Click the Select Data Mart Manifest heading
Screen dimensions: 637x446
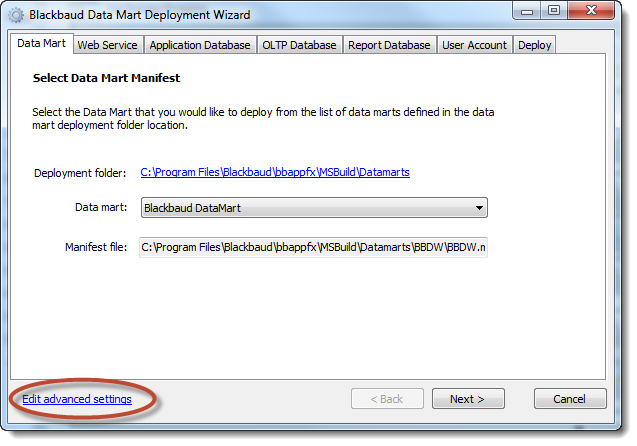point(106,78)
